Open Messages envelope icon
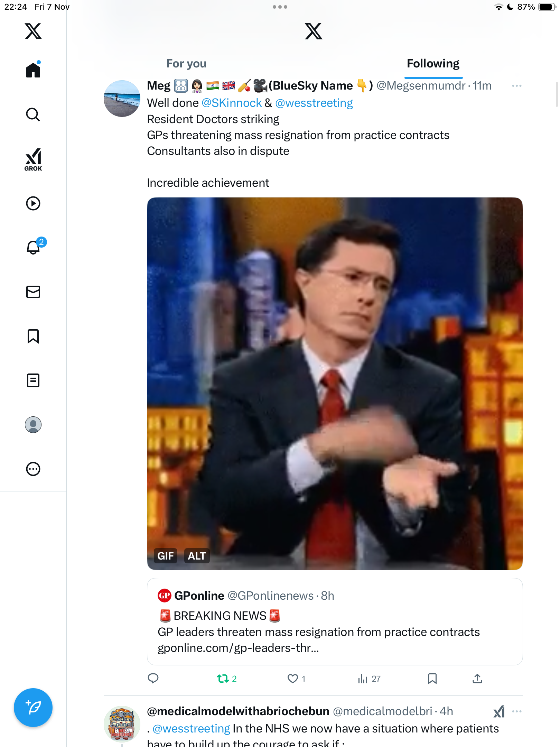 [x=33, y=292]
